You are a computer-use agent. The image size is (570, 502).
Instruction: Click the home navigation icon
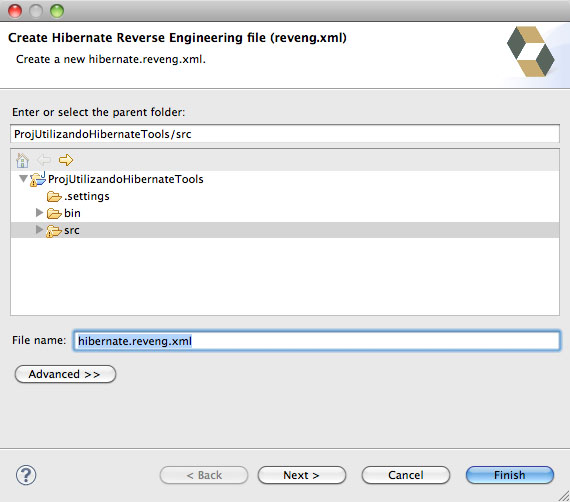[x=23, y=160]
